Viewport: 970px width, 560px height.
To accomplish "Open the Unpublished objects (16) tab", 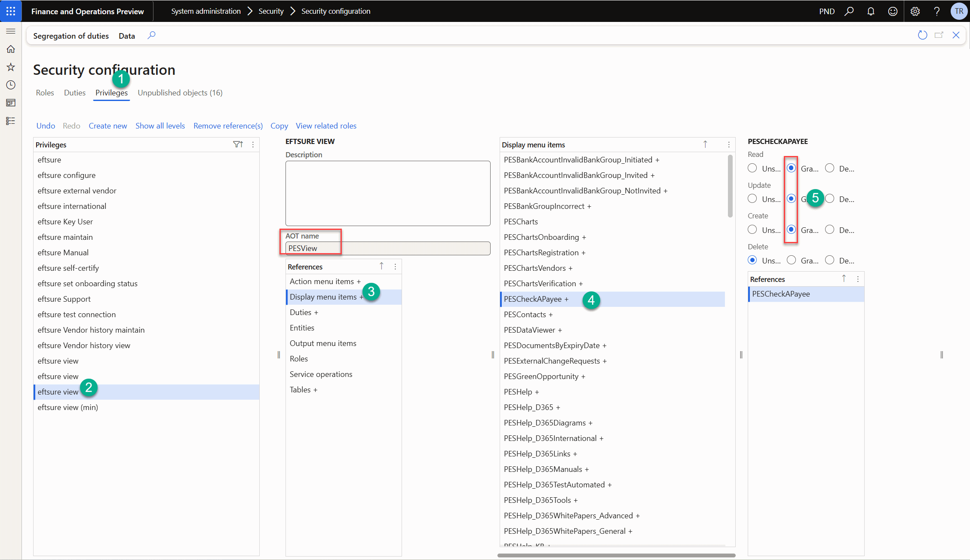I will [180, 93].
